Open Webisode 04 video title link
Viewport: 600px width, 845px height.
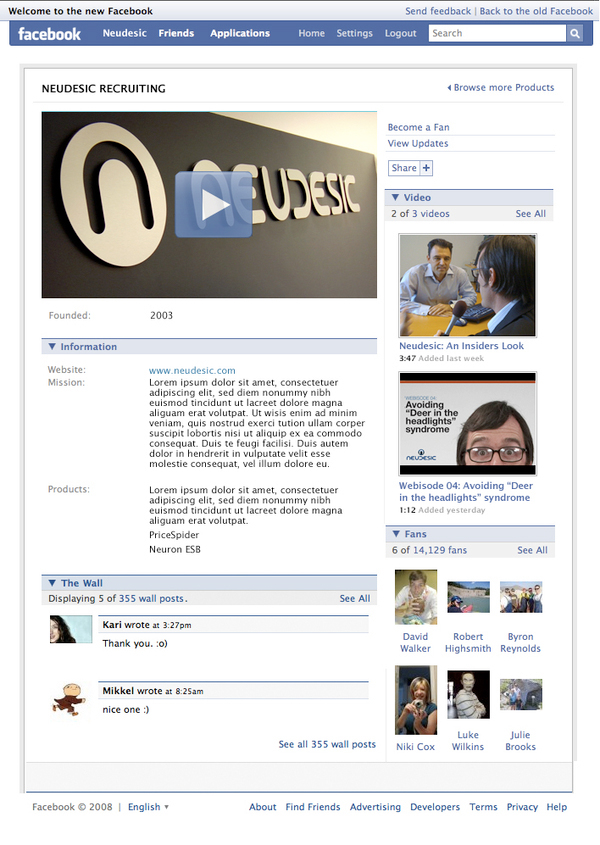[466, 491]
